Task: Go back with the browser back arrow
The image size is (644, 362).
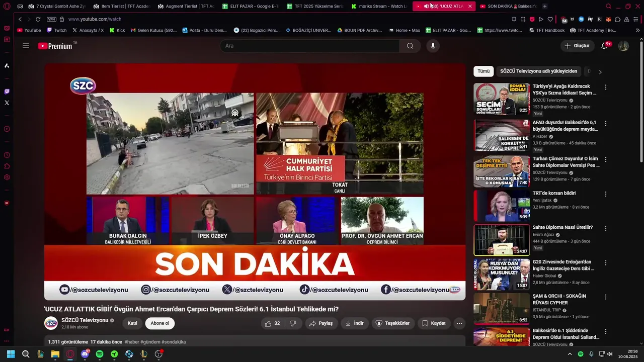Action: tap(20, 19)
